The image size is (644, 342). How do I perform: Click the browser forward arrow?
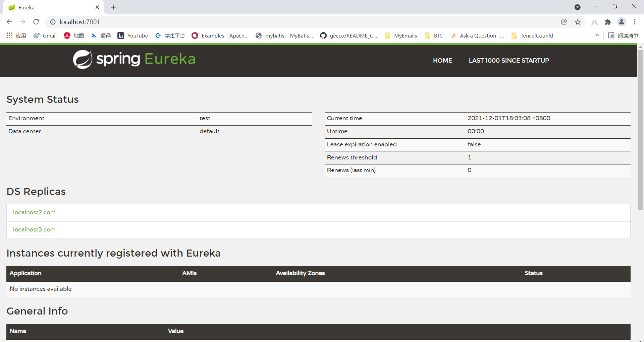tap(22, 22)
